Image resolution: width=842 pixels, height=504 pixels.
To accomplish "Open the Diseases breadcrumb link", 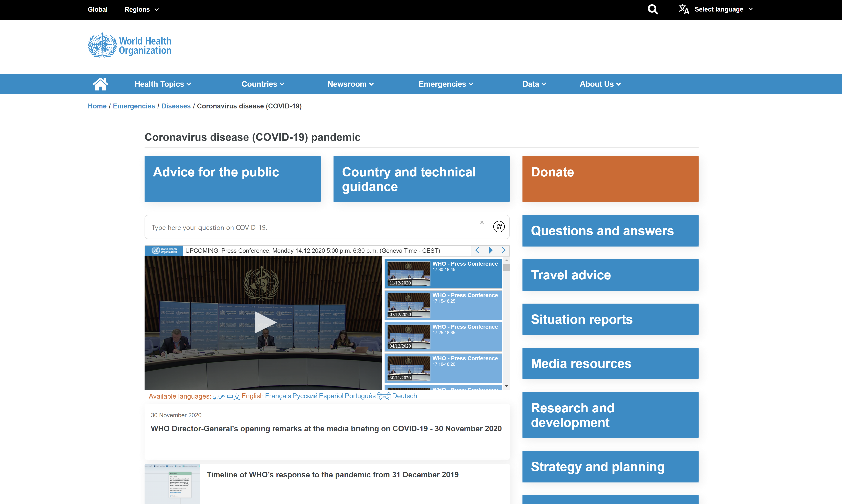I will pos(176,106).
